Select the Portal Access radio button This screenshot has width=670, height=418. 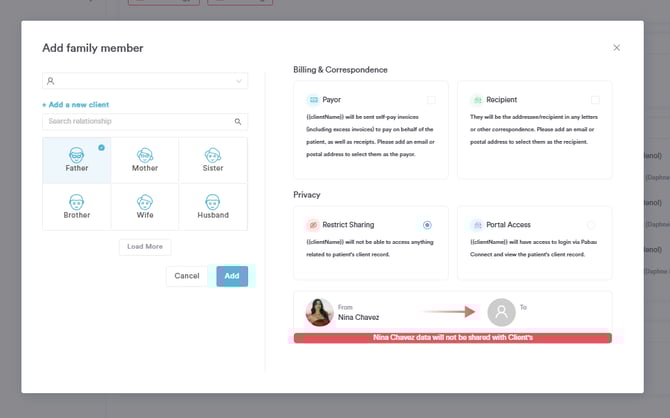click(591, 225)
